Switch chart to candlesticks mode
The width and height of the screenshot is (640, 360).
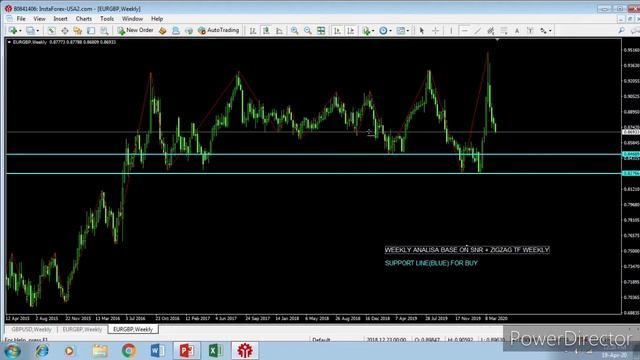click(266, 31)
